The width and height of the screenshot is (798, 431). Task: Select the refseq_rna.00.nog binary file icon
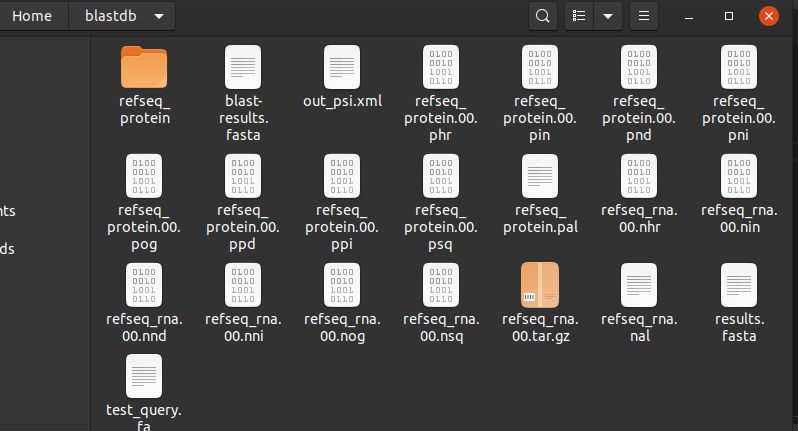pos(342,284)
